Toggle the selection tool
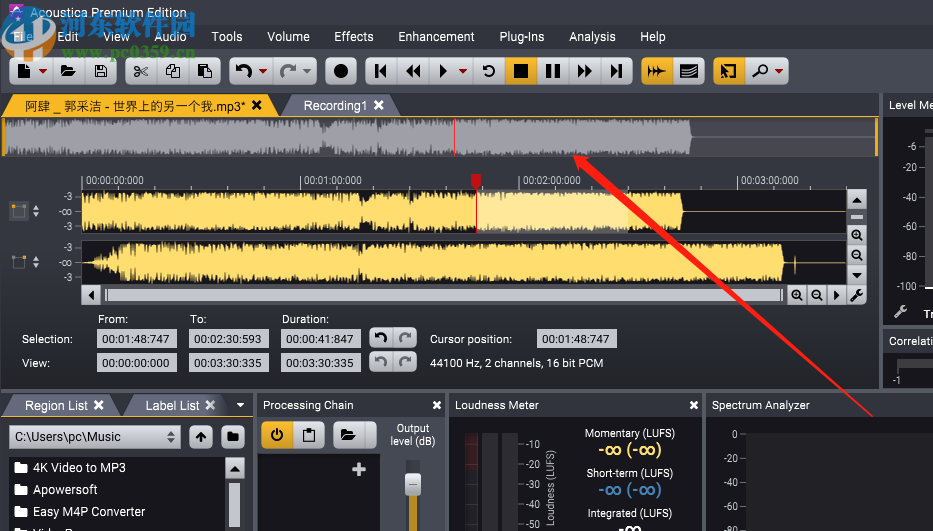 pyautogui.click(x=728, y=71)
